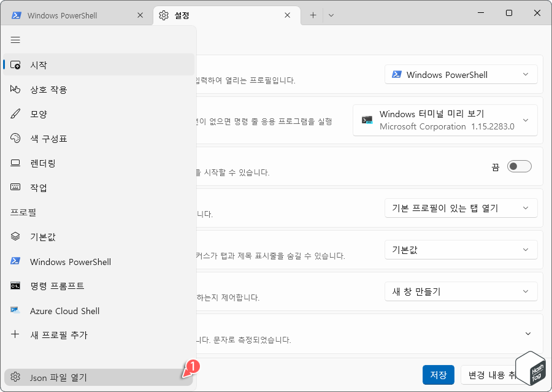Select the 설정 tab
Screen dimensions: 552x392
tap(227, 15)
